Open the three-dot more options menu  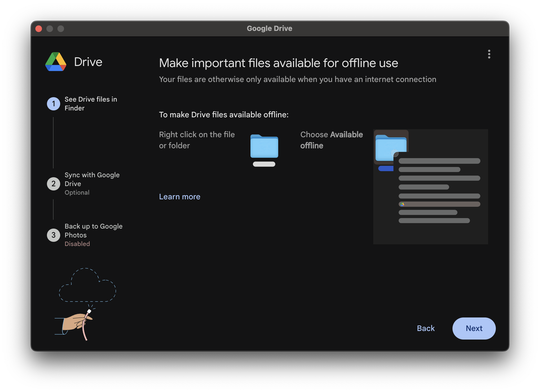coord(489,54)
